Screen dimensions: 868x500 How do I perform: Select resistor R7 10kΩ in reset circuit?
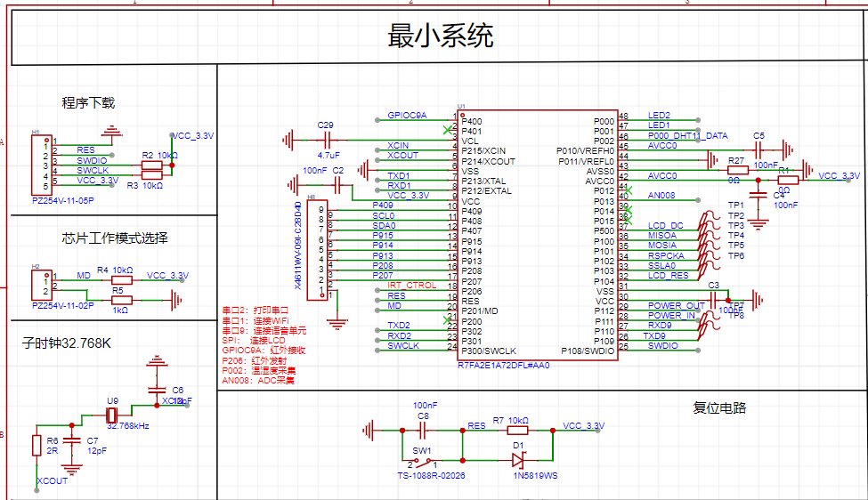click(x=517, y=431)
